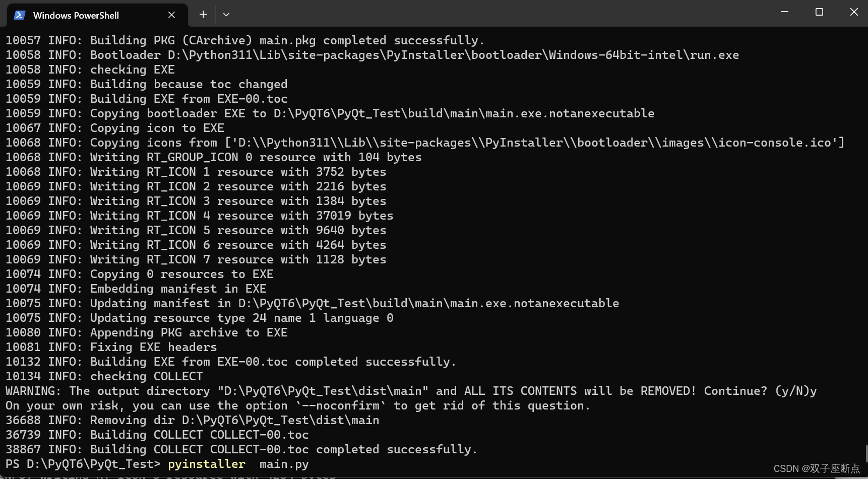Click the icon-console.ico path text

[x=774, y=143]
